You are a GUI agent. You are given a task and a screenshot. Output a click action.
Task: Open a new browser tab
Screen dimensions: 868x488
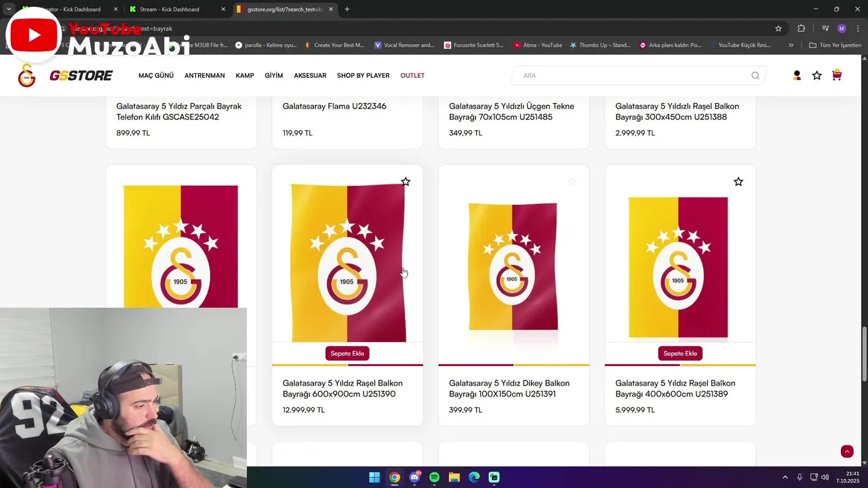[x=347, y=9]
